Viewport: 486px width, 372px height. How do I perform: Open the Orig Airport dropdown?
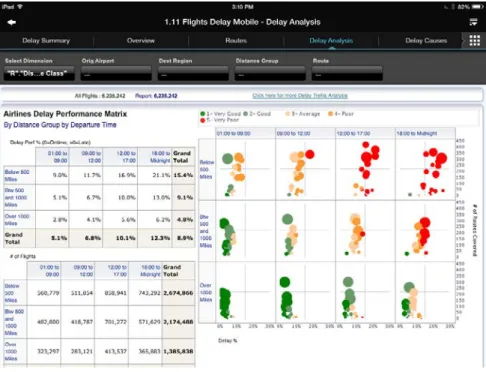[x=116, y=73]
